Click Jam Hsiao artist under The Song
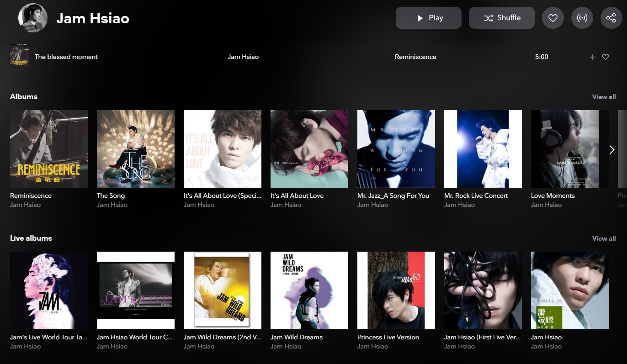 coord(112,205)
